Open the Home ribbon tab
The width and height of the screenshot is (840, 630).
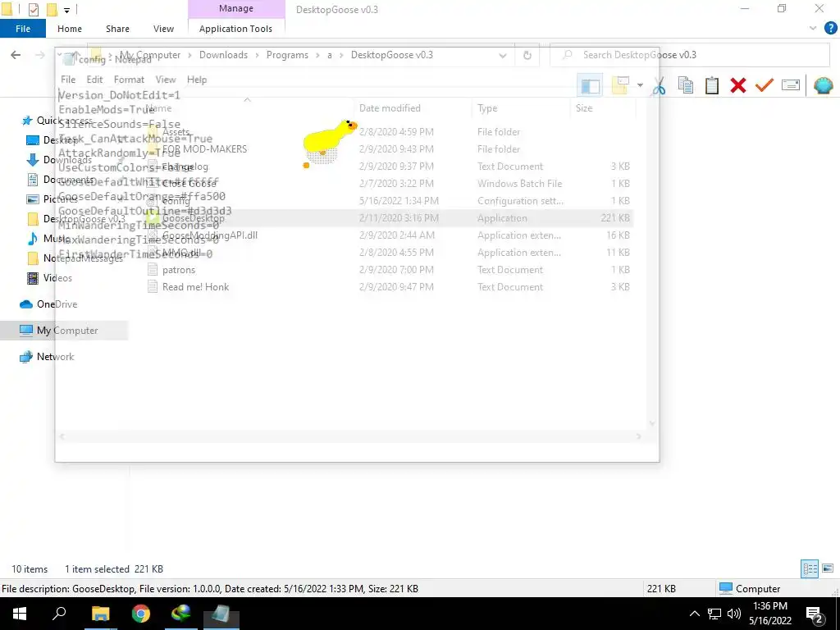(x=70, y=29)
